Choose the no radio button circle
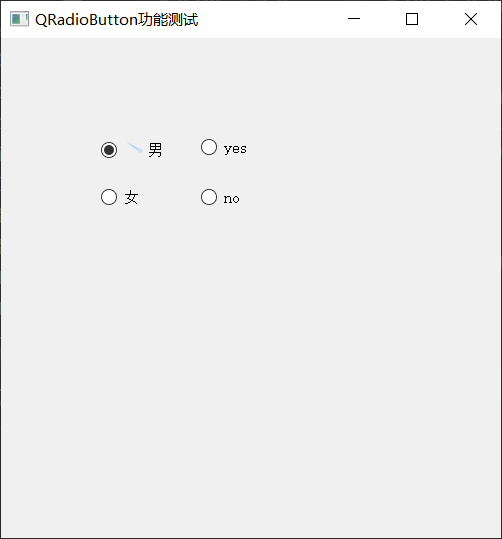The width and height of the screenshot is (502, 539). click(209, 197)
